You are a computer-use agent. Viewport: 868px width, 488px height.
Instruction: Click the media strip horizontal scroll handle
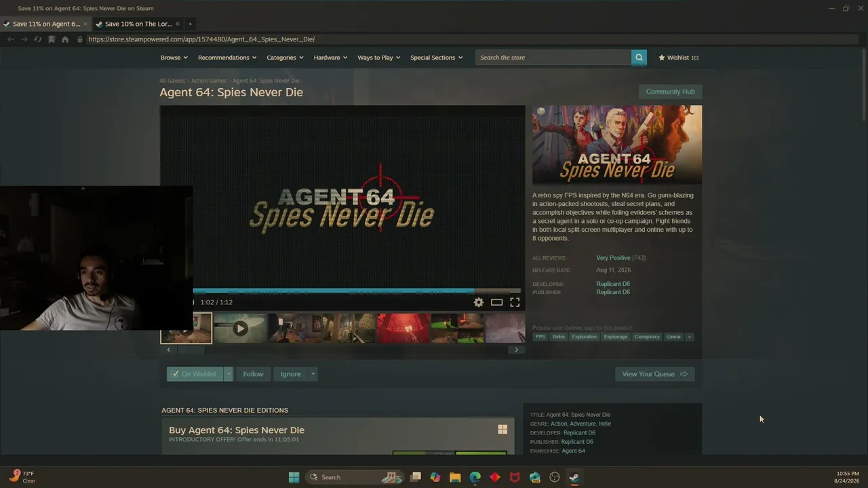tap(191, 350)
